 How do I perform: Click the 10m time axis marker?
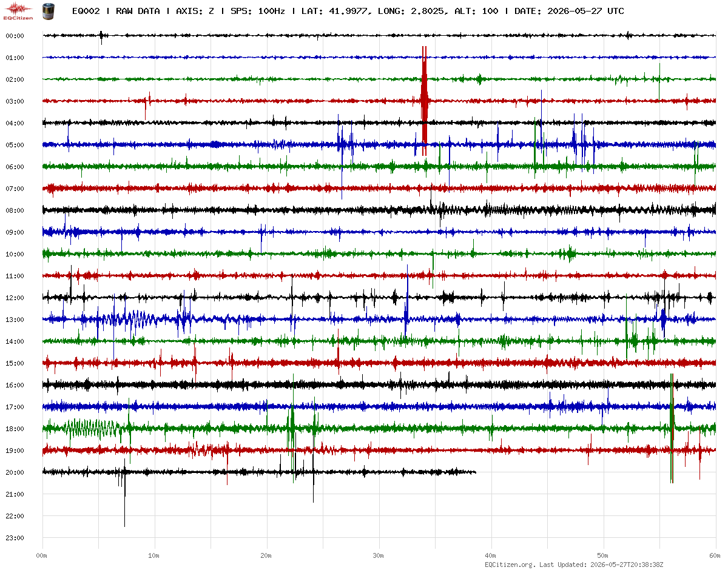pos(154,555)
